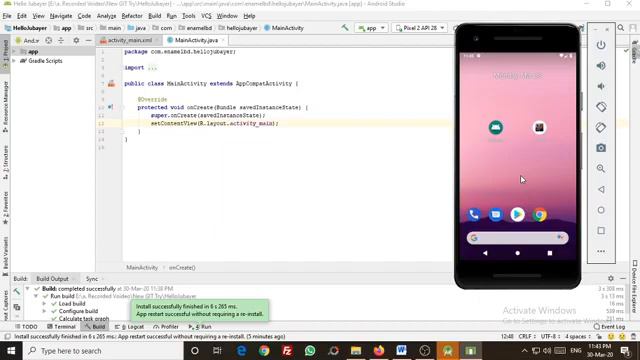
Task: Select the Sync tab in Build panel
Action: click(92, 279)
